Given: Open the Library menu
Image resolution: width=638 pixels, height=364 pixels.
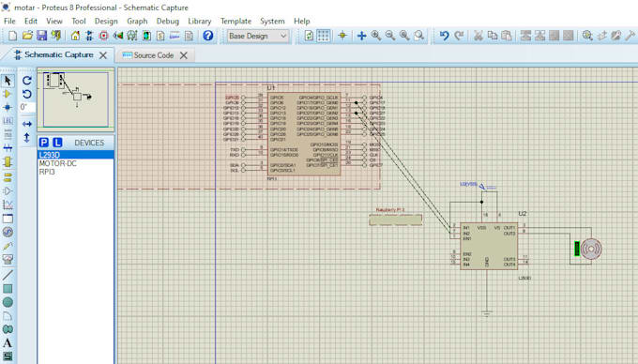Looking at the screenshot, I should coord(199,22).
